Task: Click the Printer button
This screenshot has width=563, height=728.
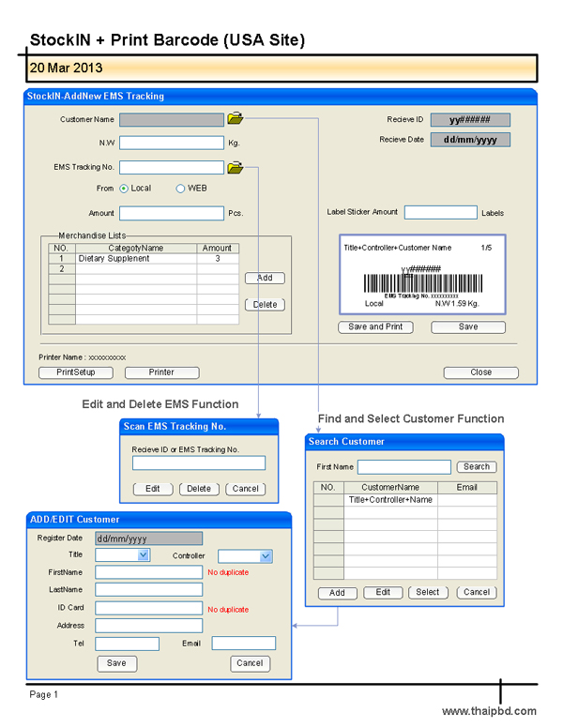Action: point(161,372)
